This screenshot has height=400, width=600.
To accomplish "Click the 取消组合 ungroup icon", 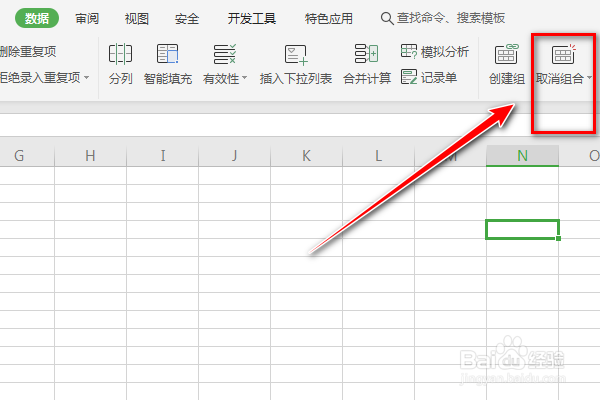I will tap(563, 54).
